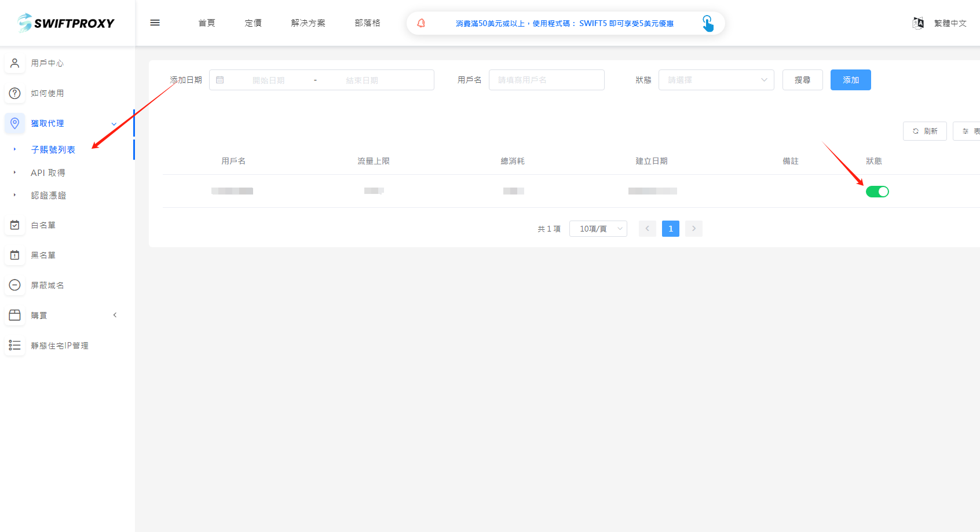Click the 如何使用 question mark icon

(15, 93)
